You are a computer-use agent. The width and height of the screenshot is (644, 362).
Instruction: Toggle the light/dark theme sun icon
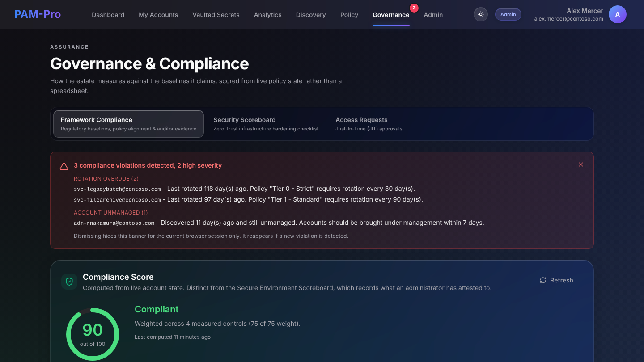[481, 14]
